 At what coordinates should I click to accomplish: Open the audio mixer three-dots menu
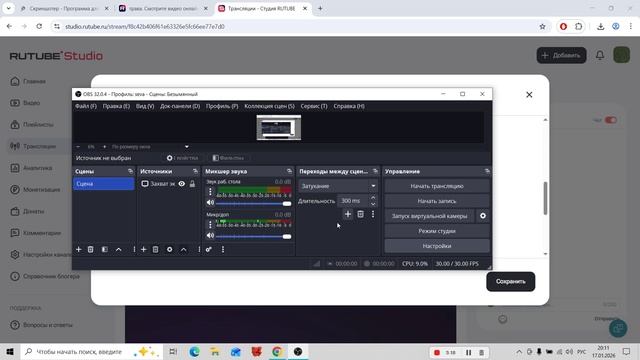point(223,249)
